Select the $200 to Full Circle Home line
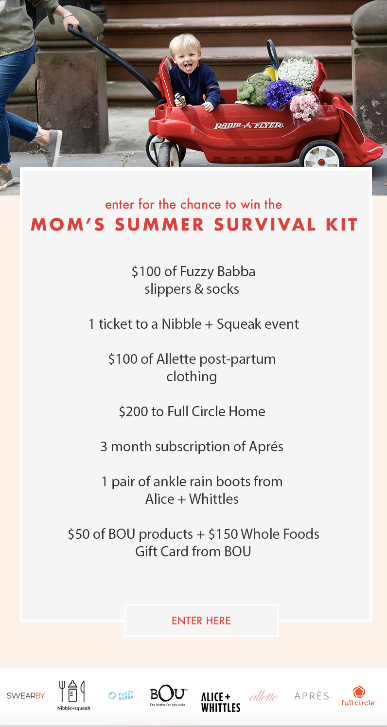The width and height of the screenshot is (387, 727). click(x=192, y=411)
